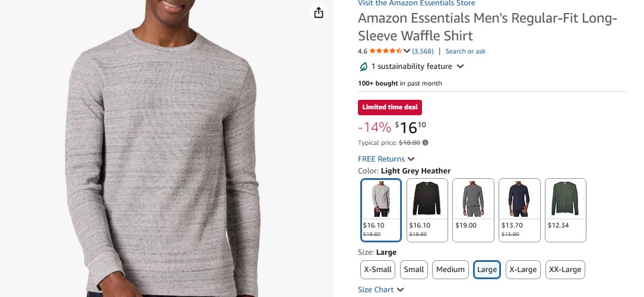Select the green shirt swatch at $12.34
644x297 pixels.
(566, 210)
